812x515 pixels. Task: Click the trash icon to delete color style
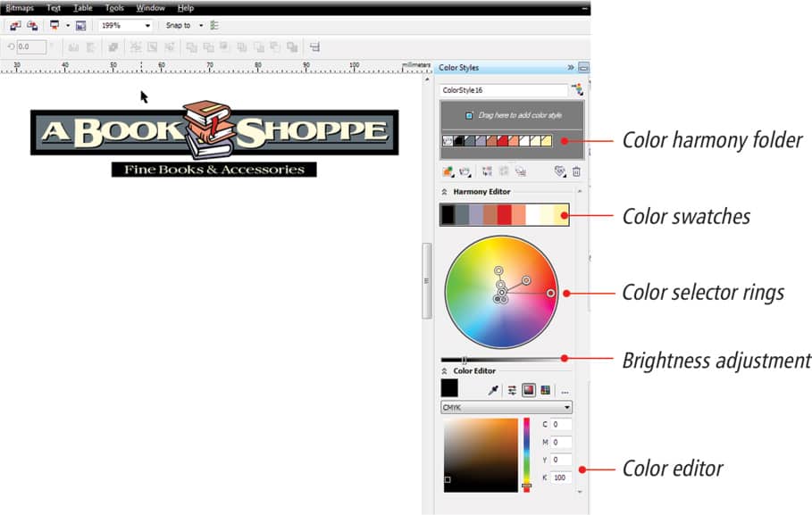pos(576,171)
